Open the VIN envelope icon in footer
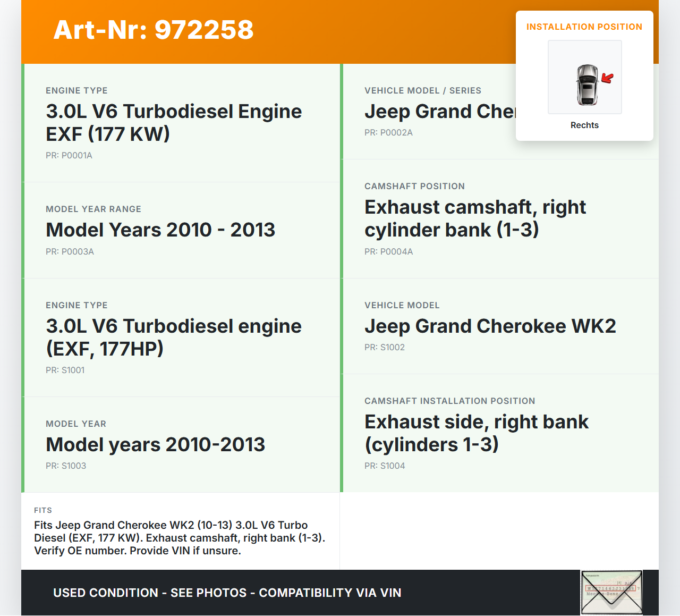This screenshot has width=680, height=616. [611, 592]
